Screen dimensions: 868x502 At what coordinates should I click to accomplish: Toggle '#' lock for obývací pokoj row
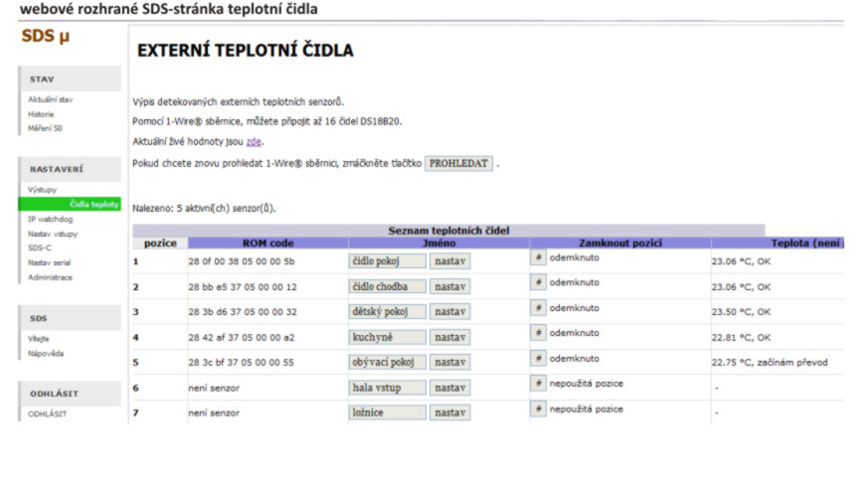coord(538,359)
